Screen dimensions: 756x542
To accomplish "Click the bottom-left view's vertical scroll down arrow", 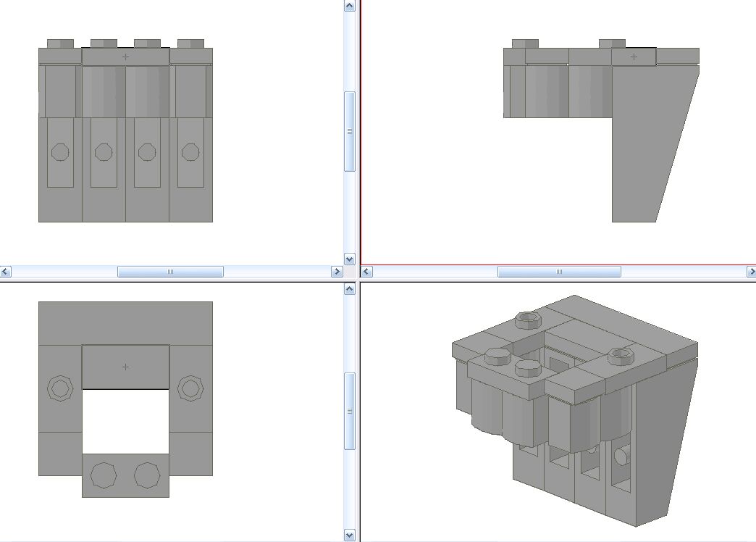I will pyautogui.click(x=350, y=535).
